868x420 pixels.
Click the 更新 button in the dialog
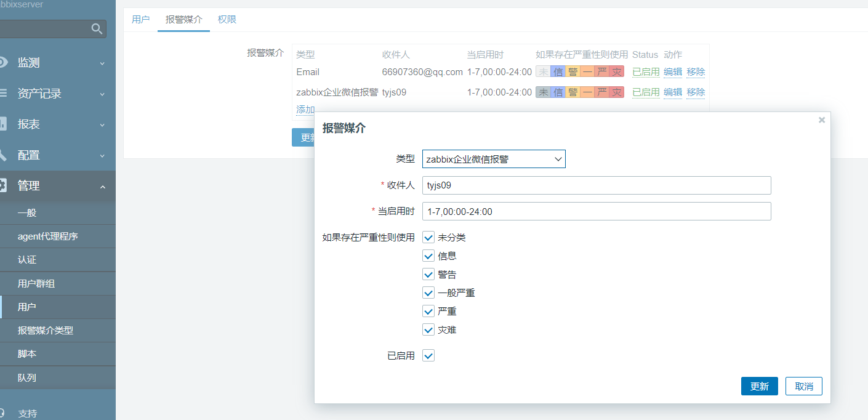[x=760, y=386]
